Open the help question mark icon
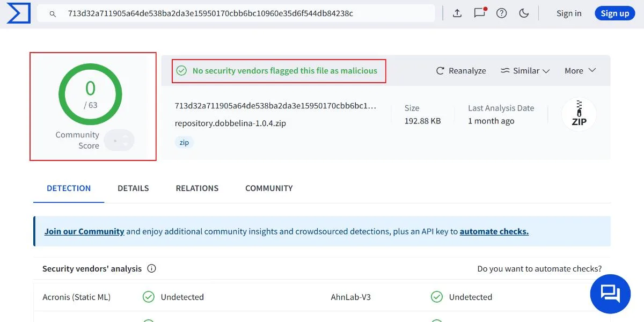This screenshot has width=644, height=322. [x=502, y=13]
